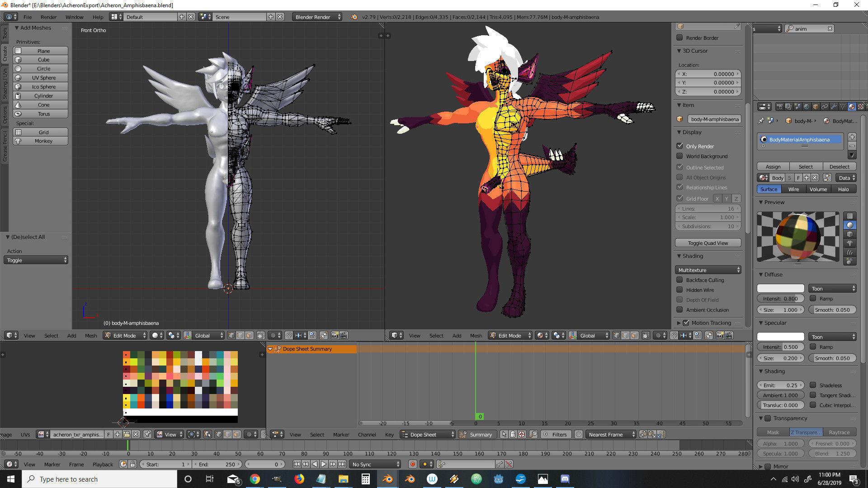The width and height of the screenshot is (868, 488).
Task: Open the Render menu
Action: click(x=48, y=17)
